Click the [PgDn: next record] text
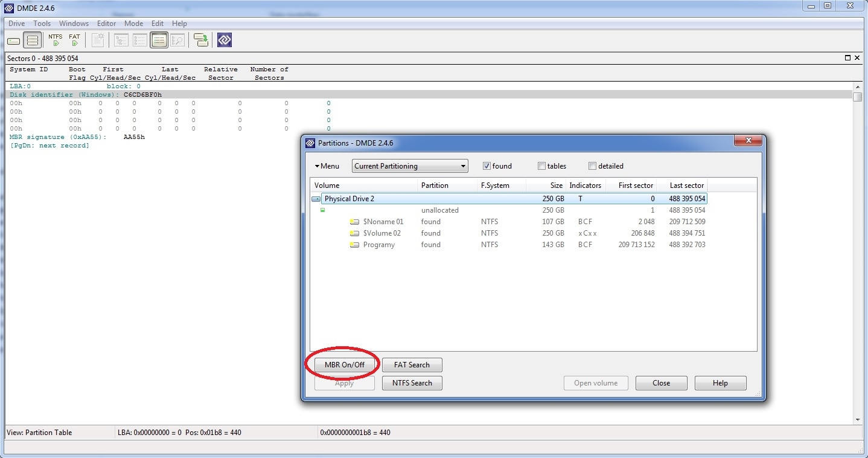This screenshot has width=868, height=458. coord(49,146)
